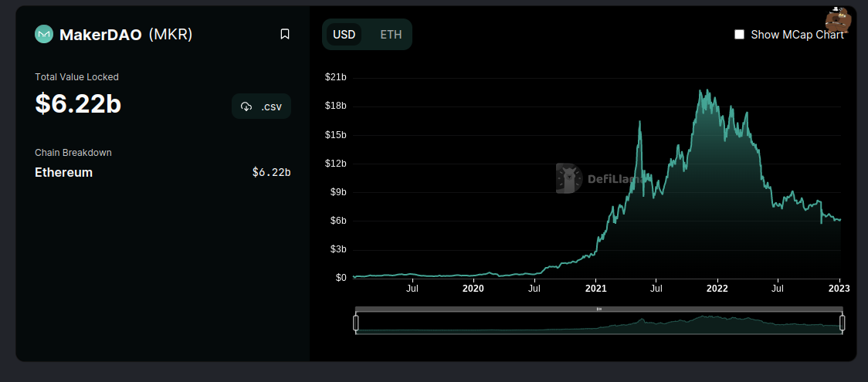Click the top grab bar of the range slider
Screen dimensions: 868x382
pyautogui.click(x=599, y=309)
